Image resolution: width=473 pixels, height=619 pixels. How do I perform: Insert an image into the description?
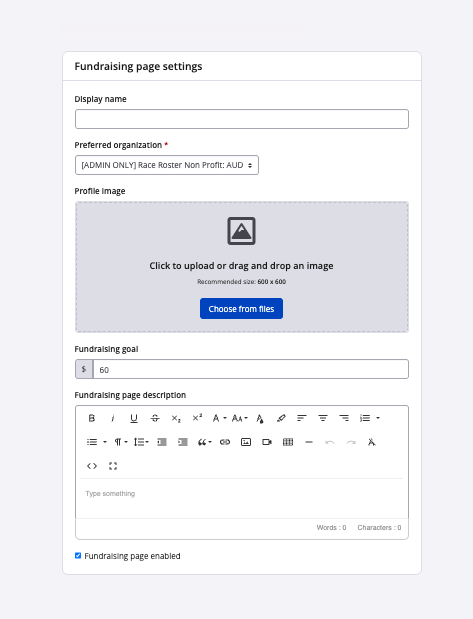tap(246, 442)
